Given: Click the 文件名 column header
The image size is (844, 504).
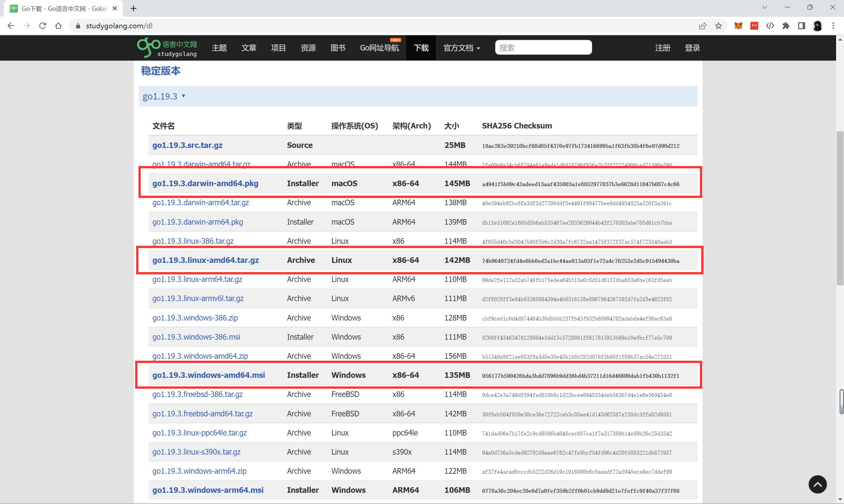Looking at the screenshot, I should click(x=164, y=126).
